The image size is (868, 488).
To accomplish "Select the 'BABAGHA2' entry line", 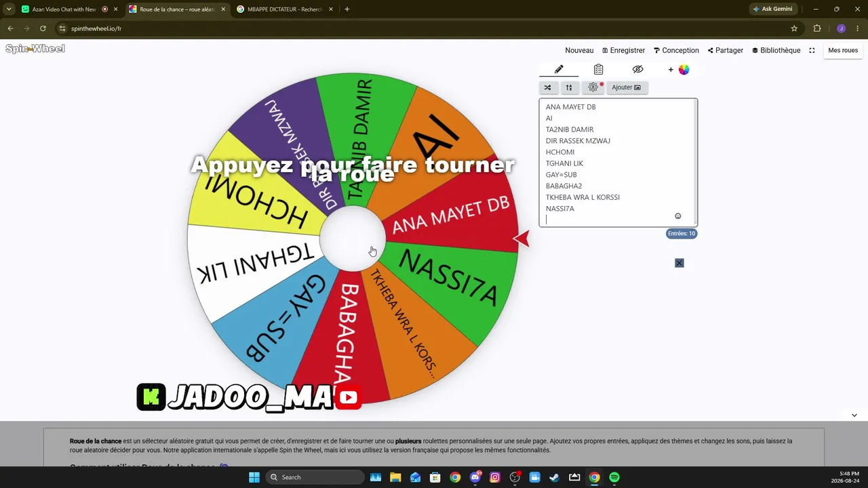I will coord(564,186).
